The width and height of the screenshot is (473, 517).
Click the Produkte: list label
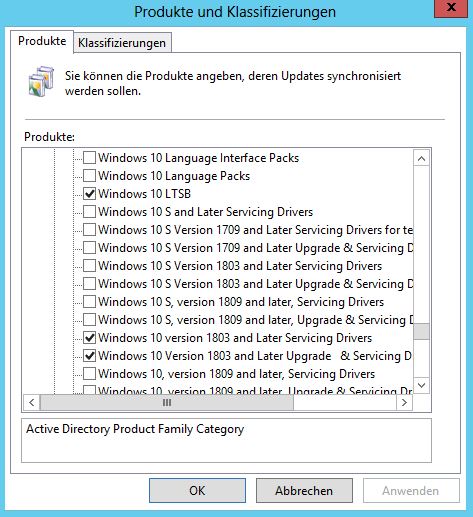pos(49,137)
